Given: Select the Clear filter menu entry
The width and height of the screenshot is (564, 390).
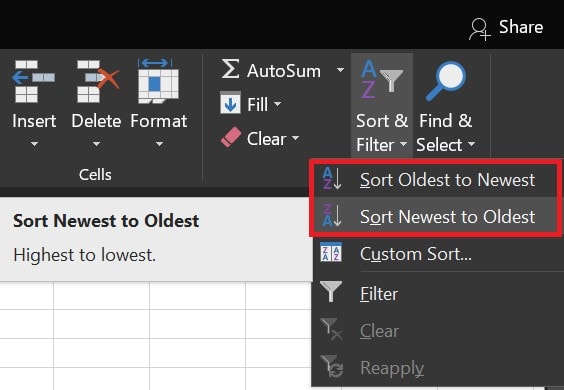Looking at the screenshot, I should (x=438, y=331).
